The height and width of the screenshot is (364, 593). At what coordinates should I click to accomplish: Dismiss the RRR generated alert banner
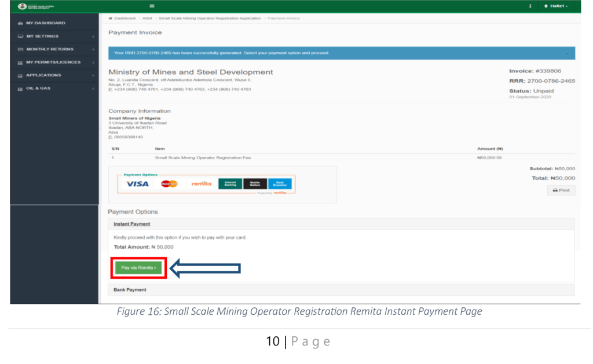click(567, 53)
